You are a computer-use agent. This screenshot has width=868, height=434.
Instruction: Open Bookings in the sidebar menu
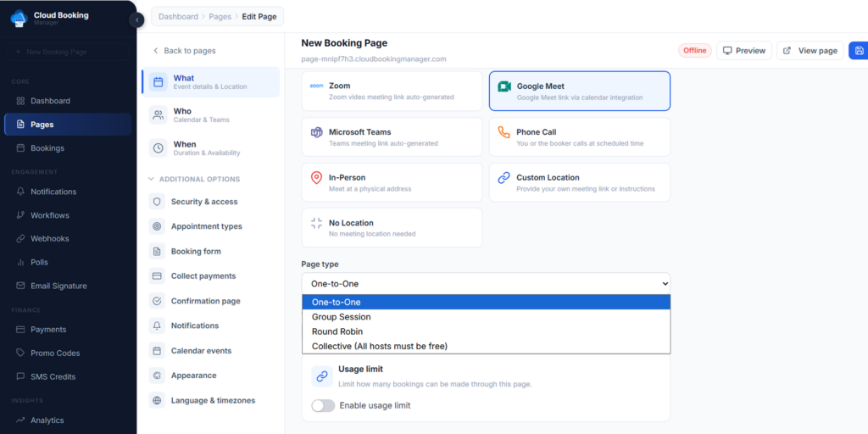point(47,148)
